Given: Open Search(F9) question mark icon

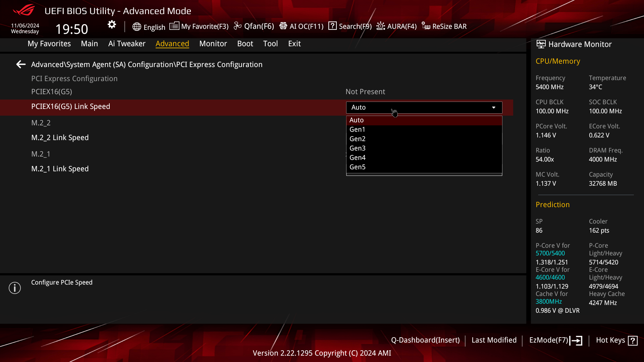Looking at the screenshot, I should (332, 26).
